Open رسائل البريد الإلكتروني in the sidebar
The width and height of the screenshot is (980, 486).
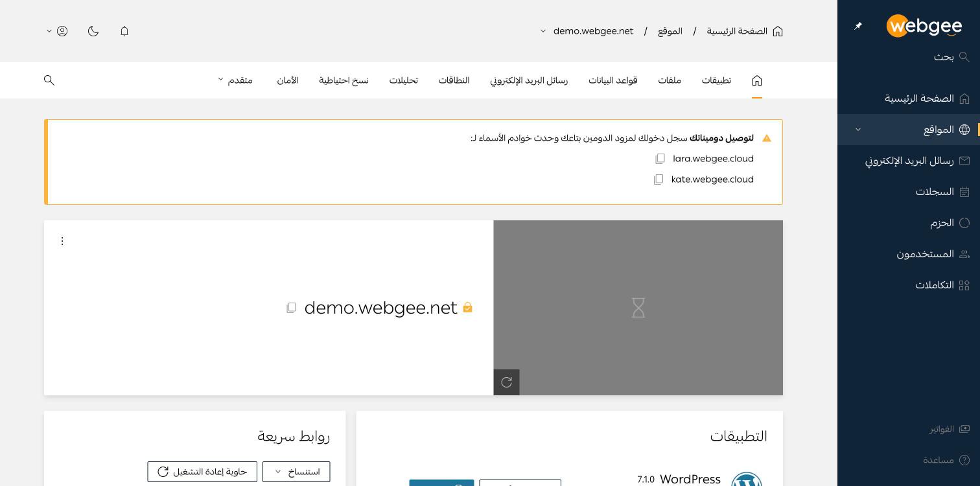pyautogui.click(x=909, y=161)
